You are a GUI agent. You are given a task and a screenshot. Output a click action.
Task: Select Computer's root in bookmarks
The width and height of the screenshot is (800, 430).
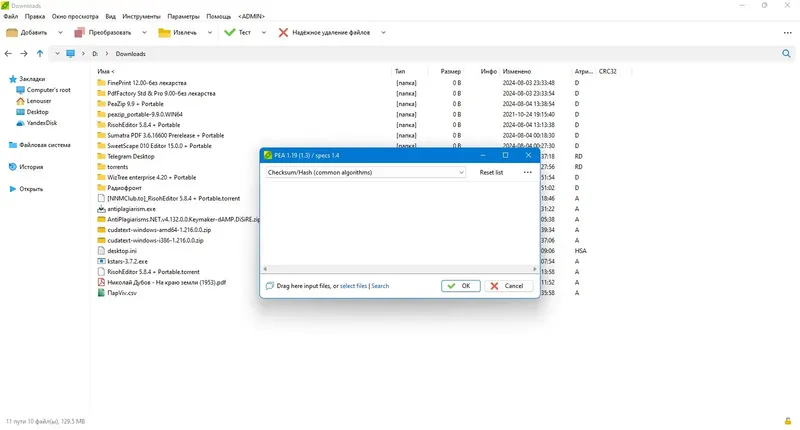[x=48, y=90]
